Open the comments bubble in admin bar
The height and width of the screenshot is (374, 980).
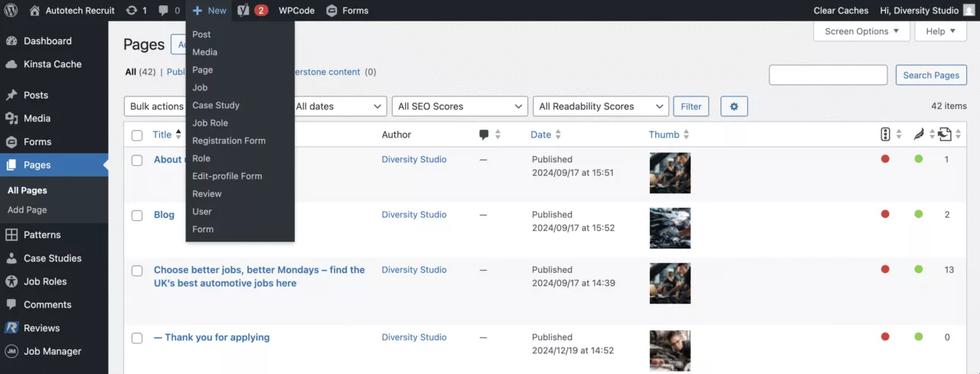(x=163, y=11)
